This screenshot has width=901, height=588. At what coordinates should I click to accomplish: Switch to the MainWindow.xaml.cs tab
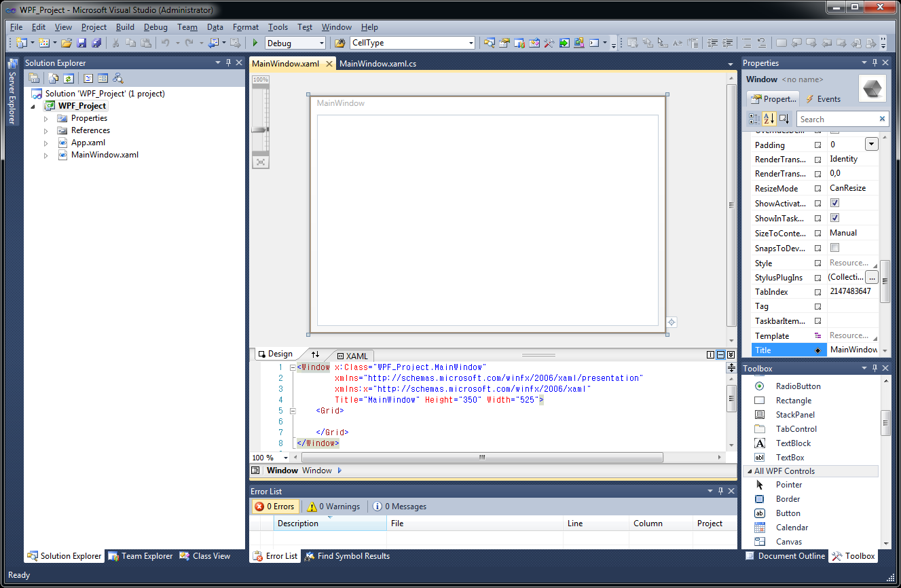[378, 63]
